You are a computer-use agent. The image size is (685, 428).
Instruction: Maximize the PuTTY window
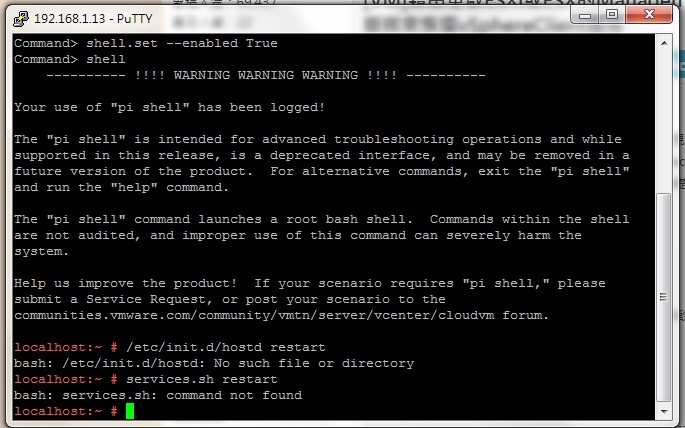pos(612,15)
